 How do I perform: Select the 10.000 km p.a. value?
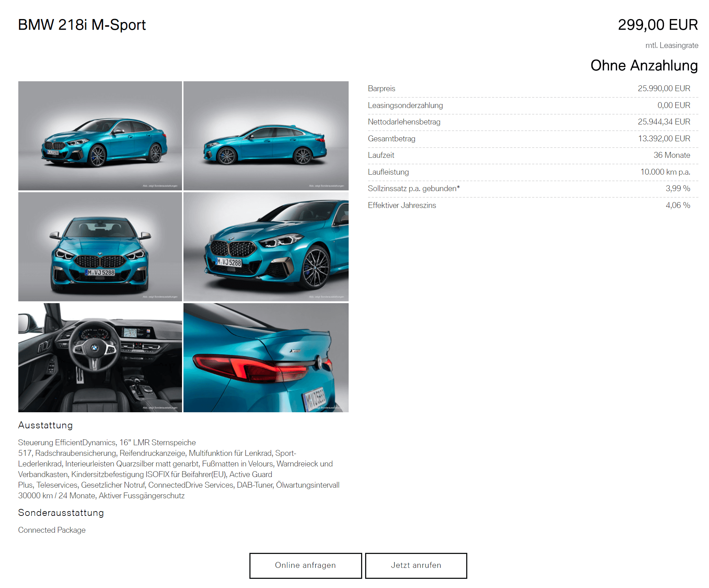tap(665, 172)
